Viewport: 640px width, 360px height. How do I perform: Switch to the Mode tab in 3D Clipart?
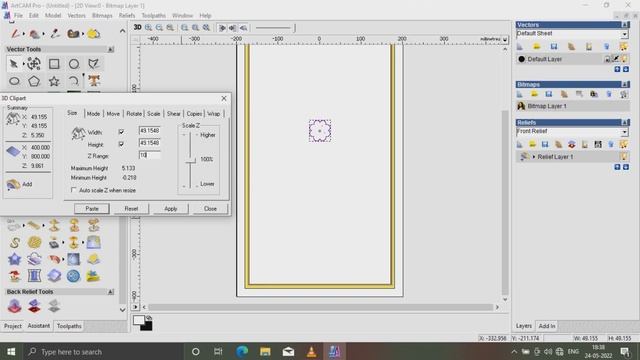pos(93,114)
